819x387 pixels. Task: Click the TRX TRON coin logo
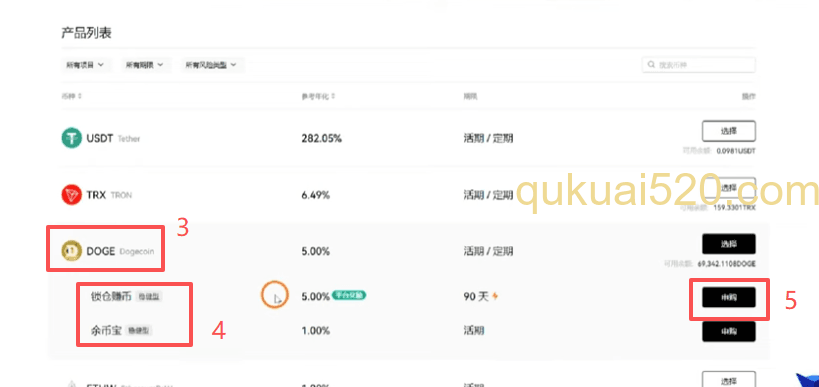(x=72, y=195)
